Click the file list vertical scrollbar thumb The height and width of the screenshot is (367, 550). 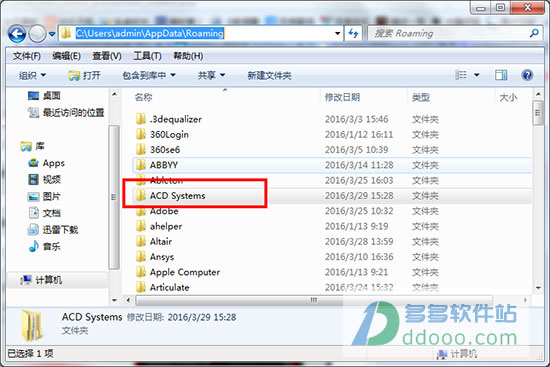pos(537,113)
